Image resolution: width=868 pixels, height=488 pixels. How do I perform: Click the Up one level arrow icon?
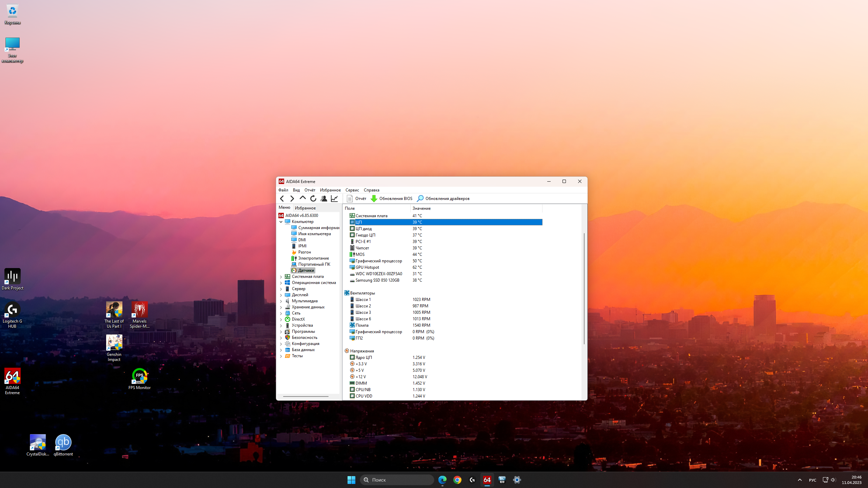pos(302,198)
